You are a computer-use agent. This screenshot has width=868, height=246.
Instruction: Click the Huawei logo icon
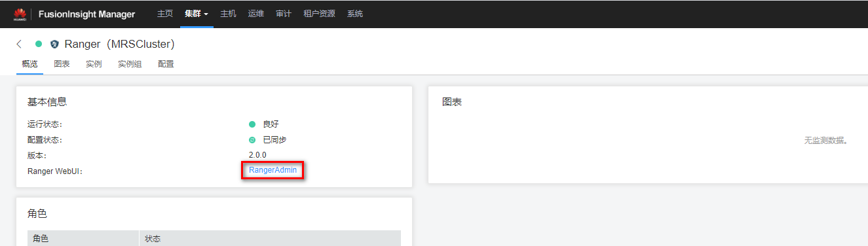[x=20, y=14]
